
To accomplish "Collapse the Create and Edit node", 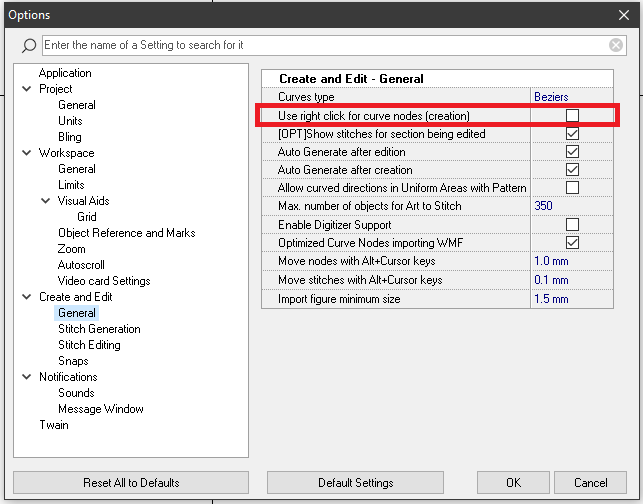I will pos(27,297).
